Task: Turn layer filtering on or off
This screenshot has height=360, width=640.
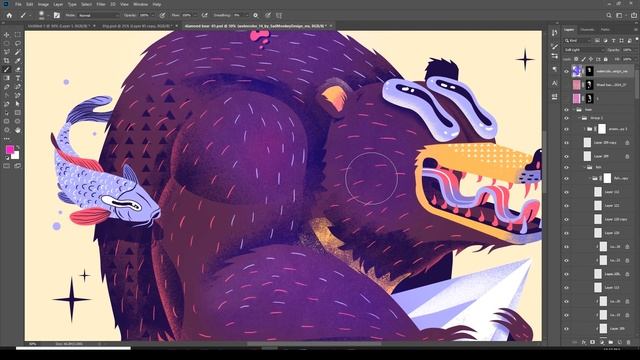Action: tap(636, 40)
